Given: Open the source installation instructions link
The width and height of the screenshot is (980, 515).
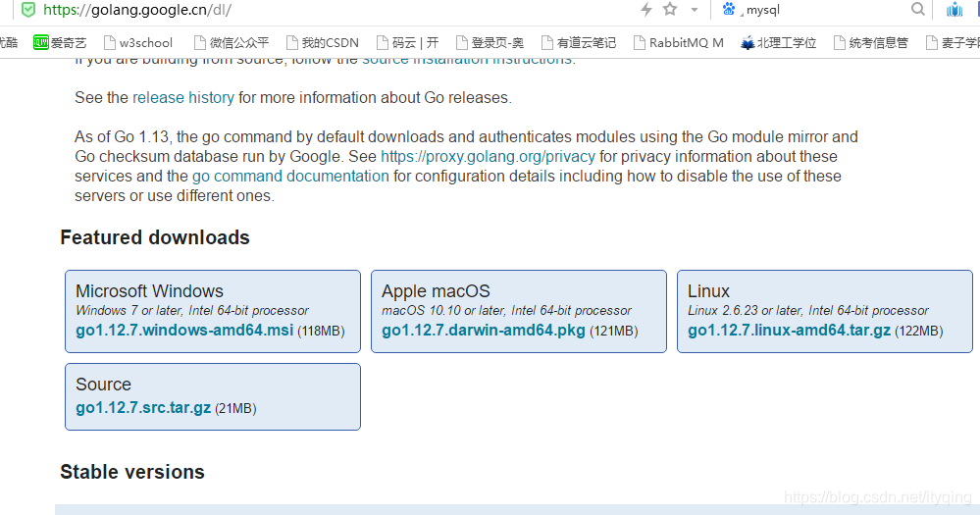Looking at the screenshot, I should [467, 61].
